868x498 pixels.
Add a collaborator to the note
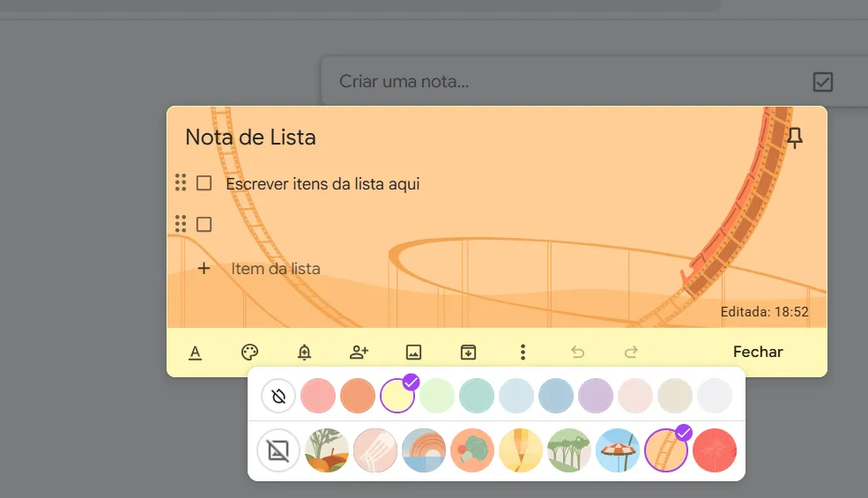[359, 353]
